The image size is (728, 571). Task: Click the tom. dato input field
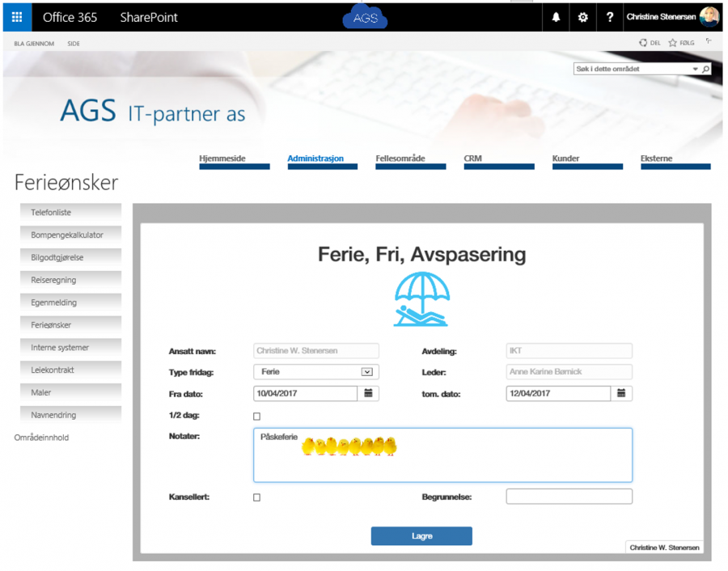pyautogui.click(x=558, y=393)
